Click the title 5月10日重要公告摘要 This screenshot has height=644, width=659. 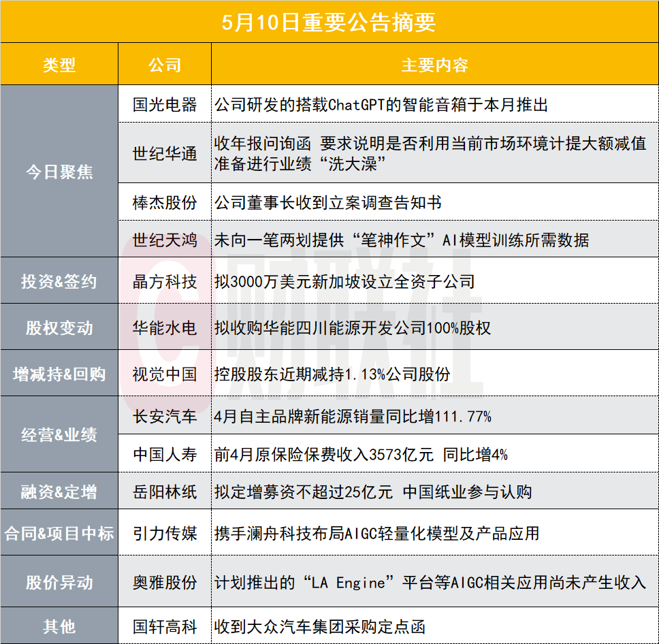(329, 22)
